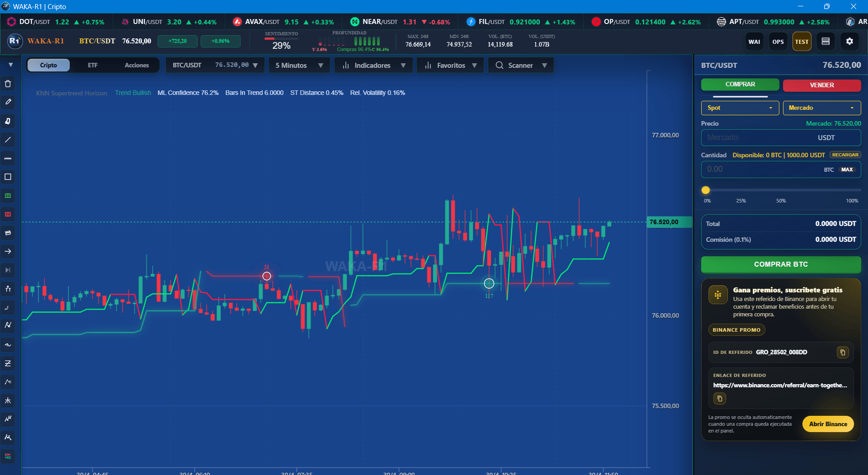This screenshot has height=475, width=868.
Task: Click the DOT/USDT ticker item
Action: (56, 22)
